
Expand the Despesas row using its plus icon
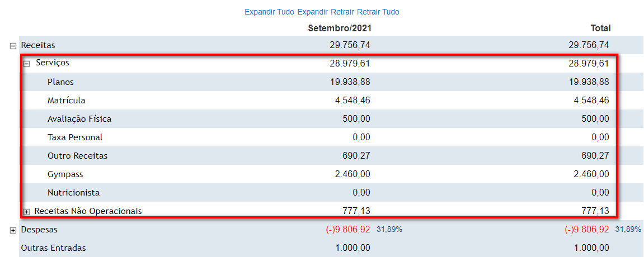(13, 231)
